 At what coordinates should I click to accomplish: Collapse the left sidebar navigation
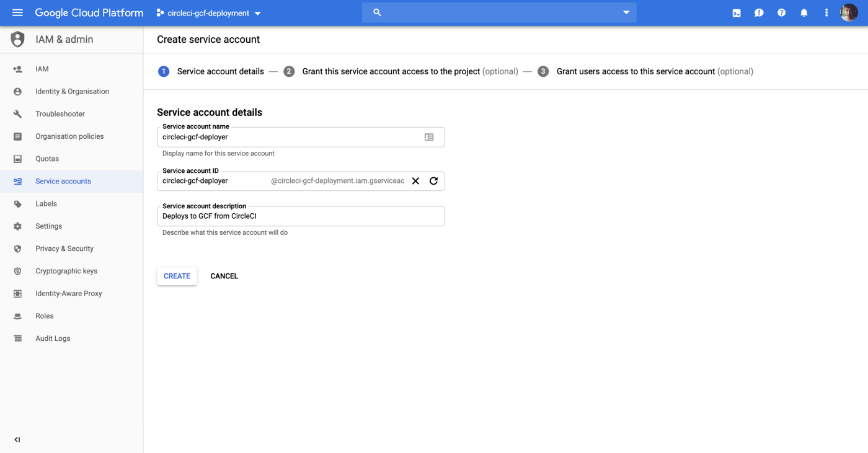[17, 439]
